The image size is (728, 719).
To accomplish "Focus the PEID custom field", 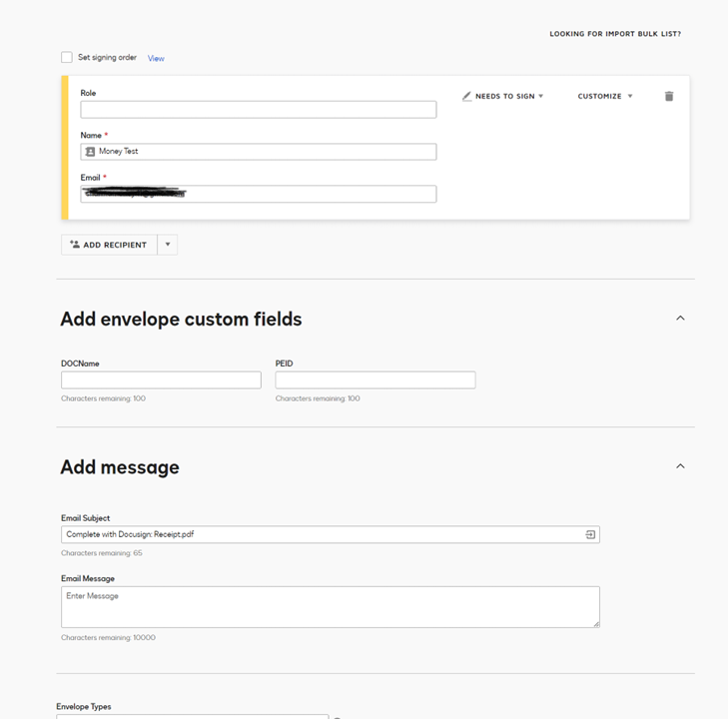I will pos(375,379).
